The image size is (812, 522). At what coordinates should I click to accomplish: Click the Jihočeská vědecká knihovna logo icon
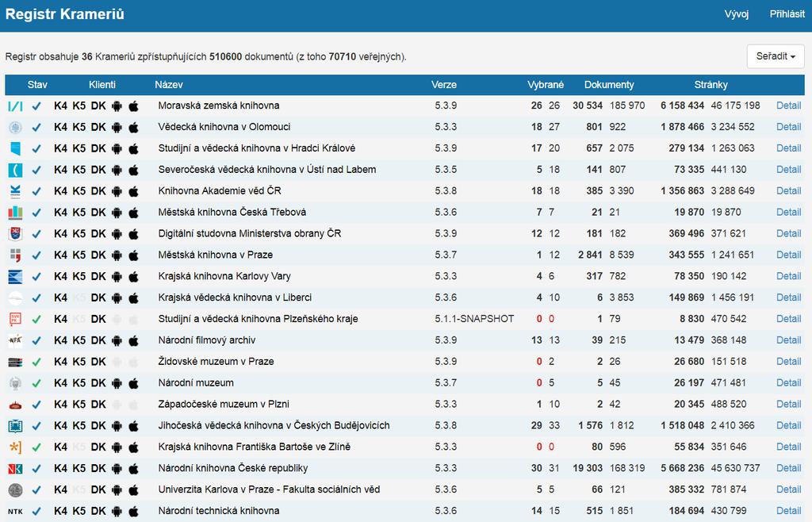tap(15, 426)
